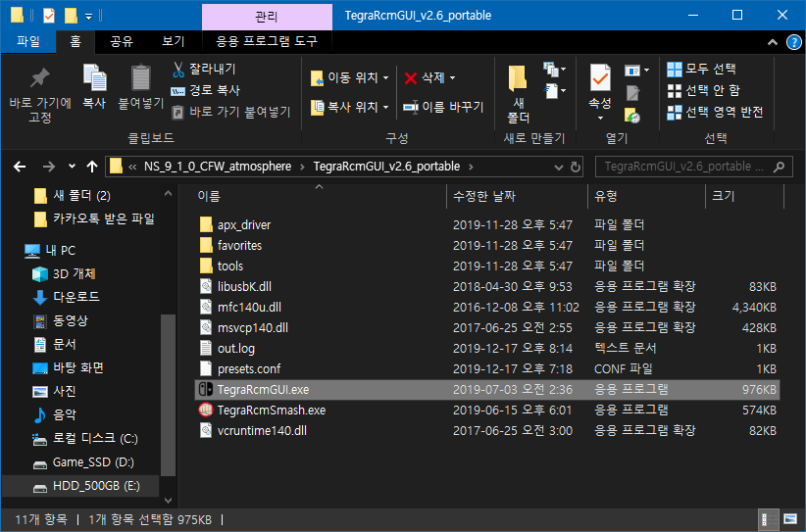
Task: Click the Manage (관리) contextual tab
Action: tap(267, 17)
